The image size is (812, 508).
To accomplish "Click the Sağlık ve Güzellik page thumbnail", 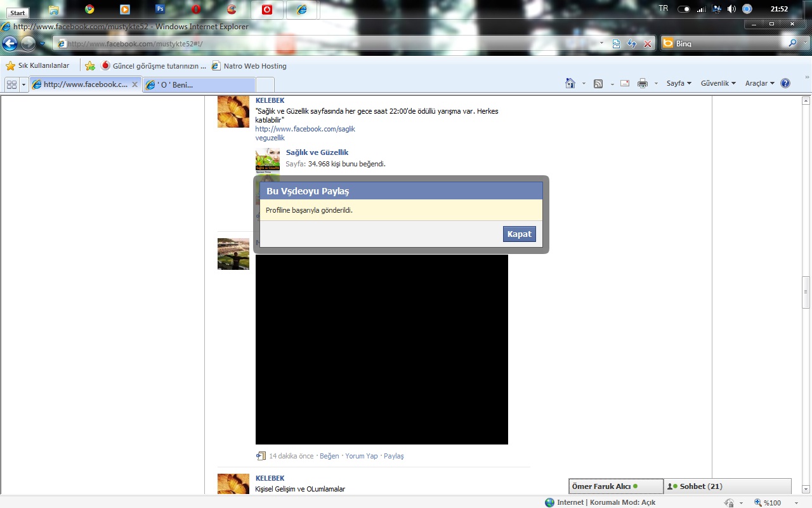I will click(268, 161).
